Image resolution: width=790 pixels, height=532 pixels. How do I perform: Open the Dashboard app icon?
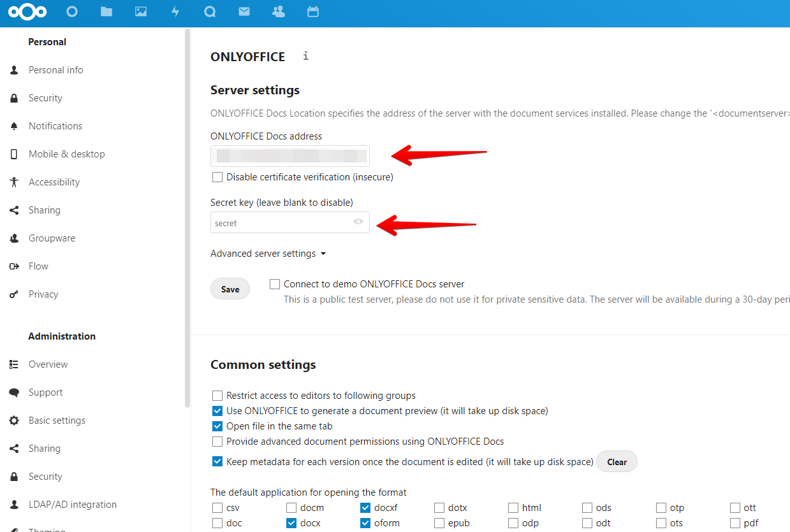pos(72,11)
